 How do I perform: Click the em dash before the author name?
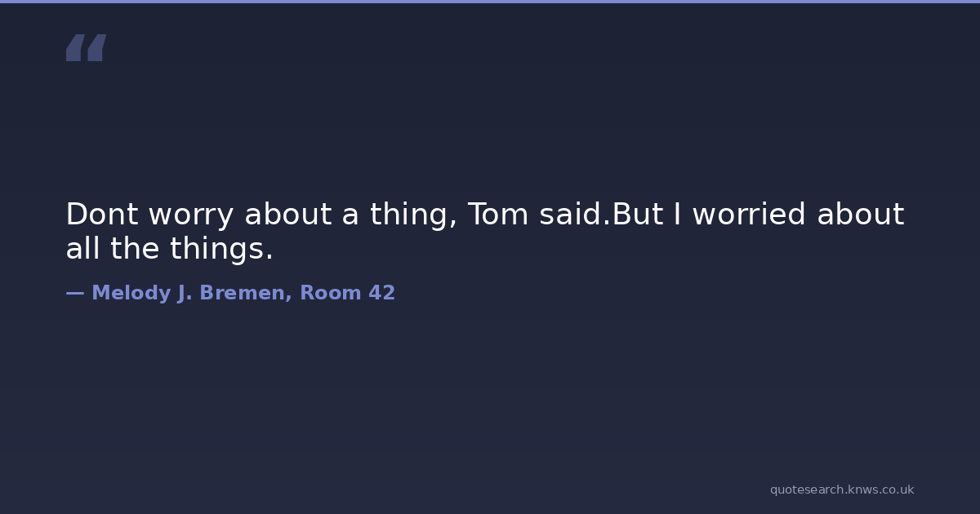click(74, 293)
